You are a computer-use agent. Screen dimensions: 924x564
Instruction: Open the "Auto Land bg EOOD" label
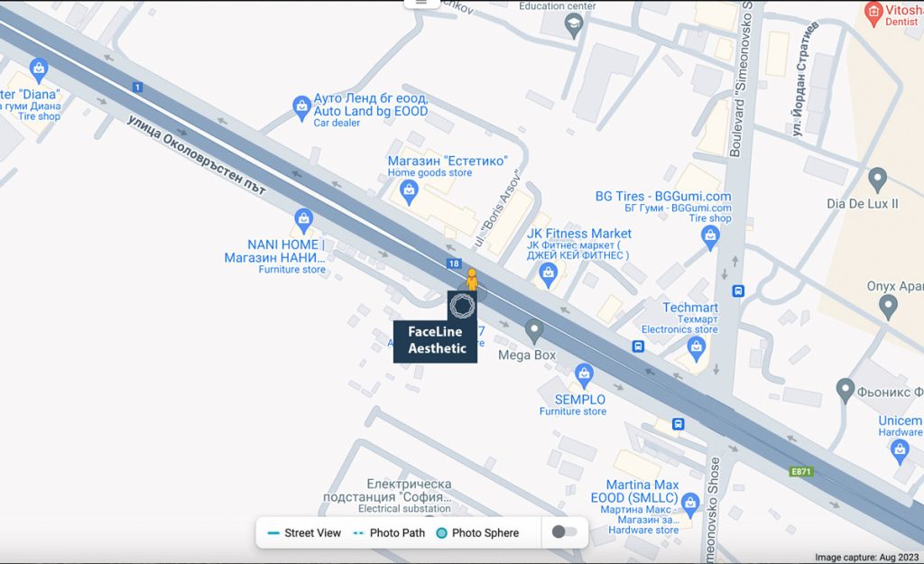click(371, 111)
